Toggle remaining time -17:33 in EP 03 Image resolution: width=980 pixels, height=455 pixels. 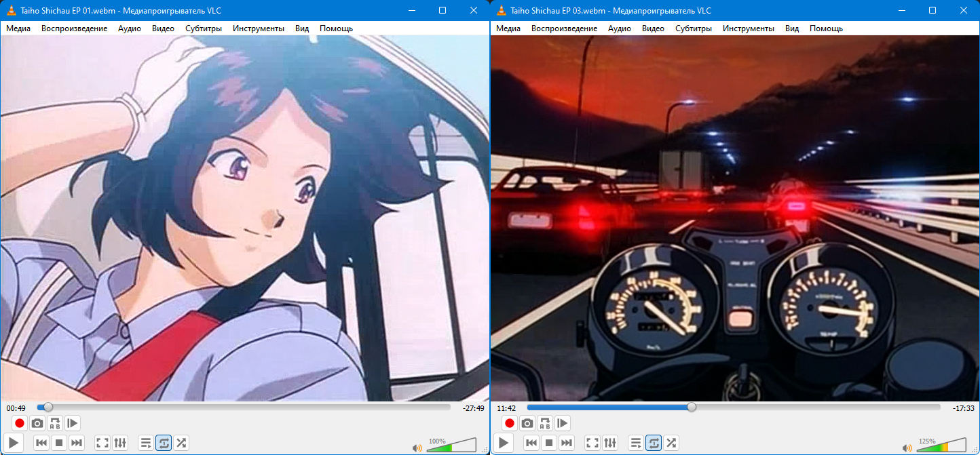click(x=963, y=408)
